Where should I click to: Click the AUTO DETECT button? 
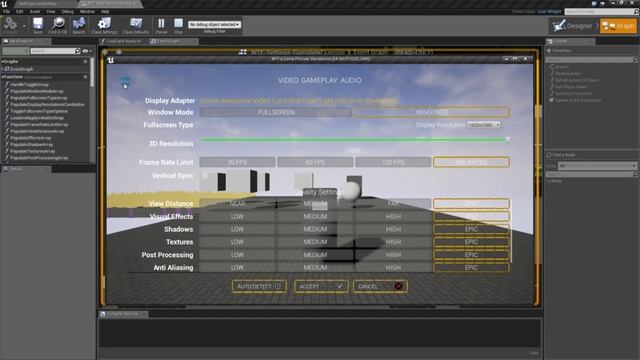click(259, 287)
